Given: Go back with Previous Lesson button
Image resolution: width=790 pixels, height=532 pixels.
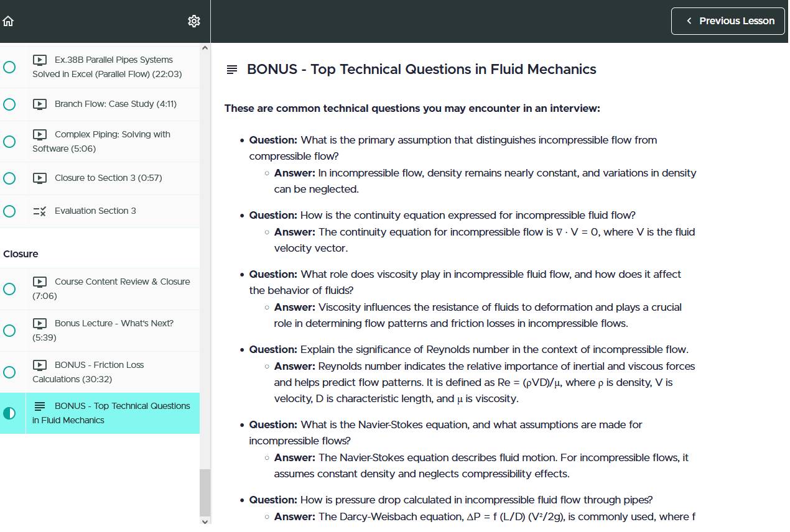Looking at the screenshot, I should [728, 21].
